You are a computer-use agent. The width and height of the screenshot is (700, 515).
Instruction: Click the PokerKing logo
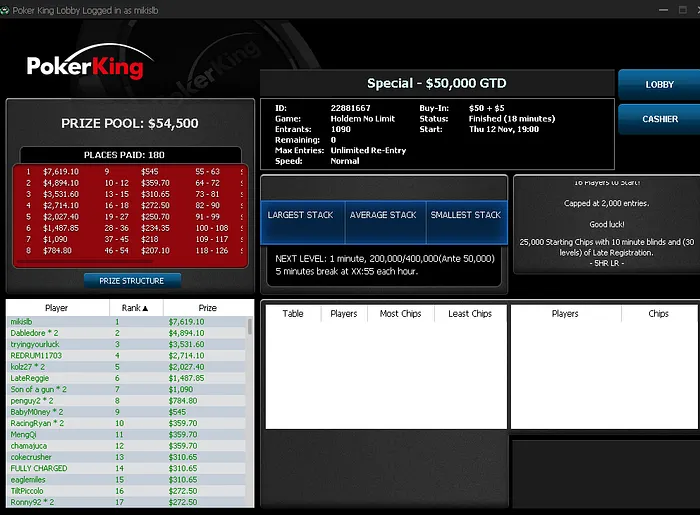(x=85, y=66)
